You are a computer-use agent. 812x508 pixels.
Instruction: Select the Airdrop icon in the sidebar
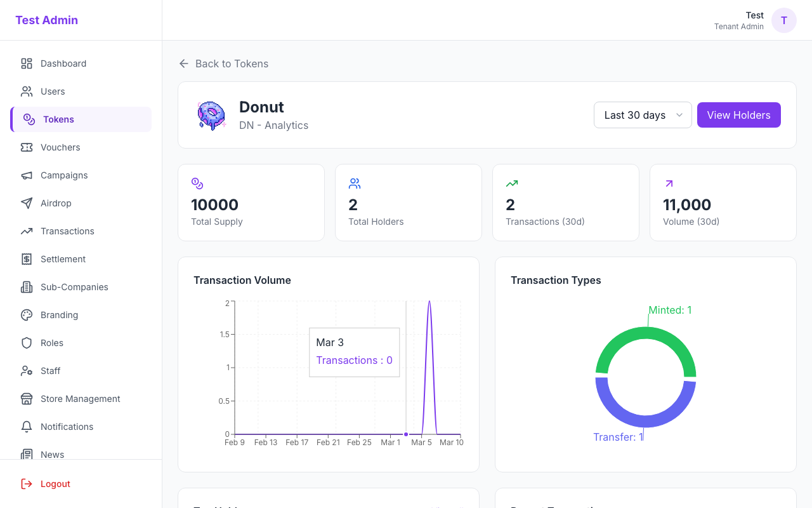coord(26,203)
